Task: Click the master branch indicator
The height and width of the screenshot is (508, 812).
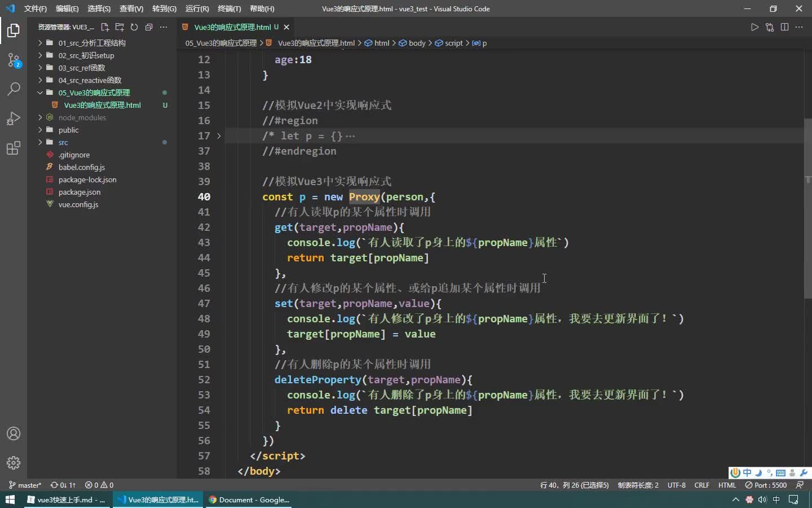Action: [25, 485]
